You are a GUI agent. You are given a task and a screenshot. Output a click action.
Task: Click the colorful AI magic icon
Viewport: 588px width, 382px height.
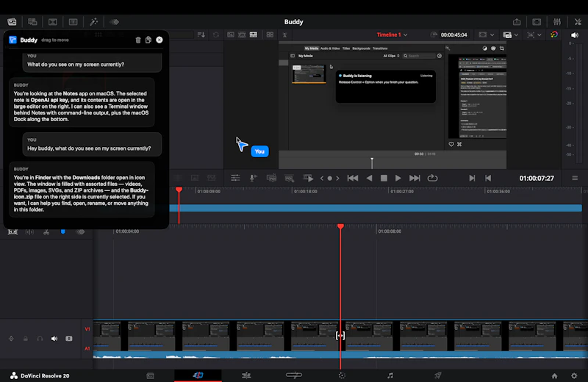pyautogui.click(x=554, y=35)
